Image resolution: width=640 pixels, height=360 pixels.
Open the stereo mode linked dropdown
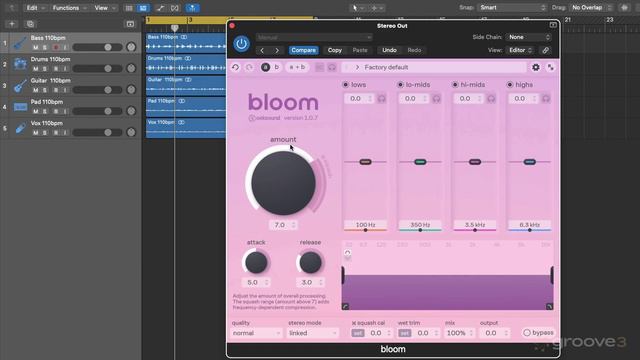pos(313,333)
